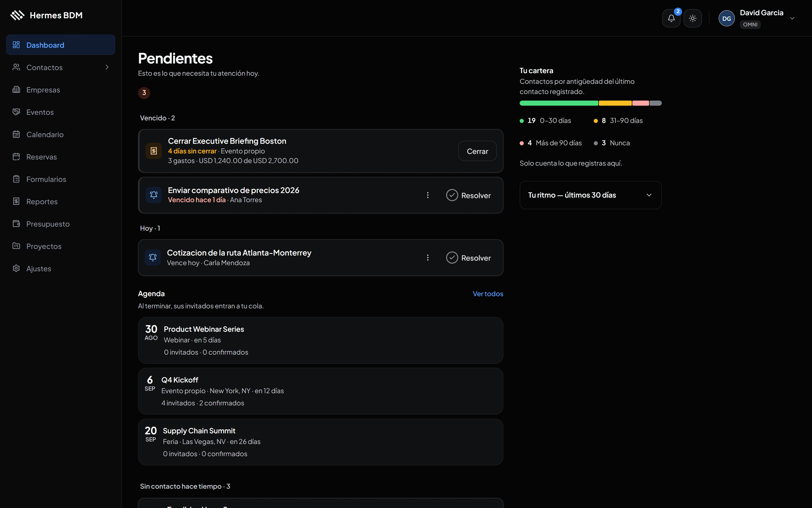Click the Empresas building icon
This screenshot has height=508, width=812.
coord(16,90)
